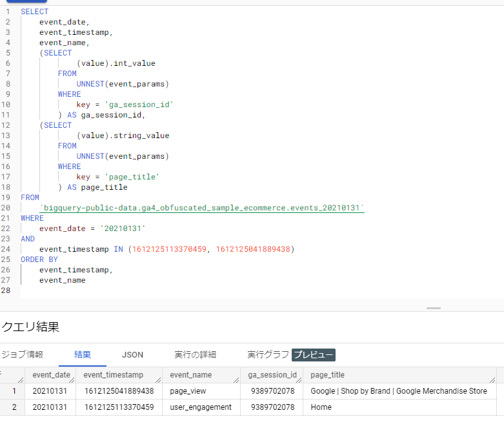The width and height of the screenshot is (504, 426).
Task: Click the event_date column header
Action: (51, 375)
